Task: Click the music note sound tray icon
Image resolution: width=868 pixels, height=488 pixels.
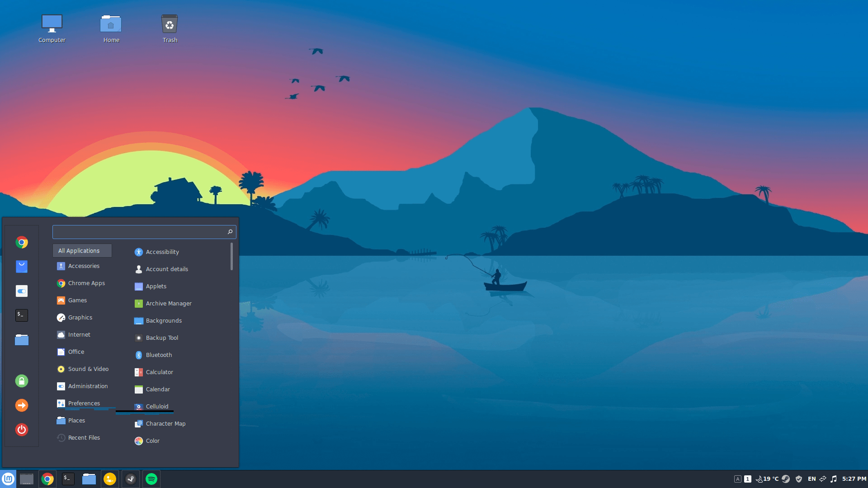Action: point(834,479)
